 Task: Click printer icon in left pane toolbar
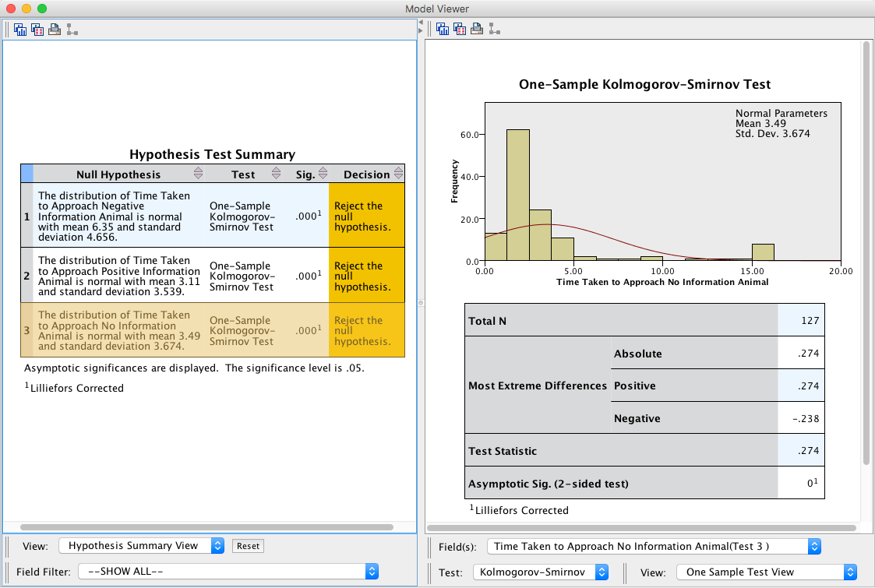55,30
